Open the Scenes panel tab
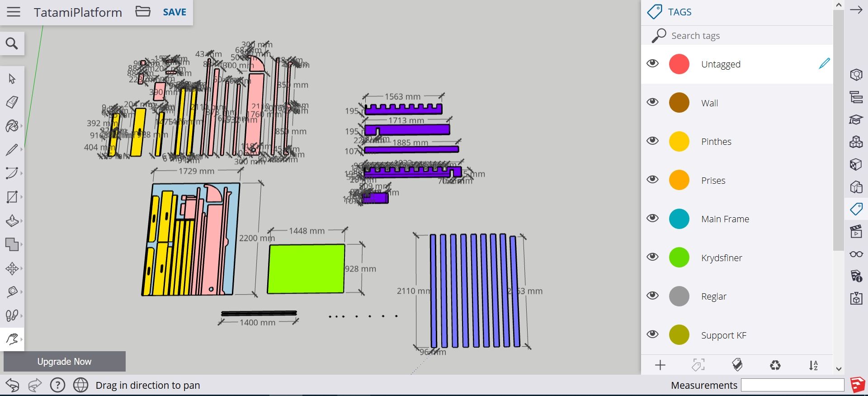Screen dimensions: 868x396 tap(856, 232)
